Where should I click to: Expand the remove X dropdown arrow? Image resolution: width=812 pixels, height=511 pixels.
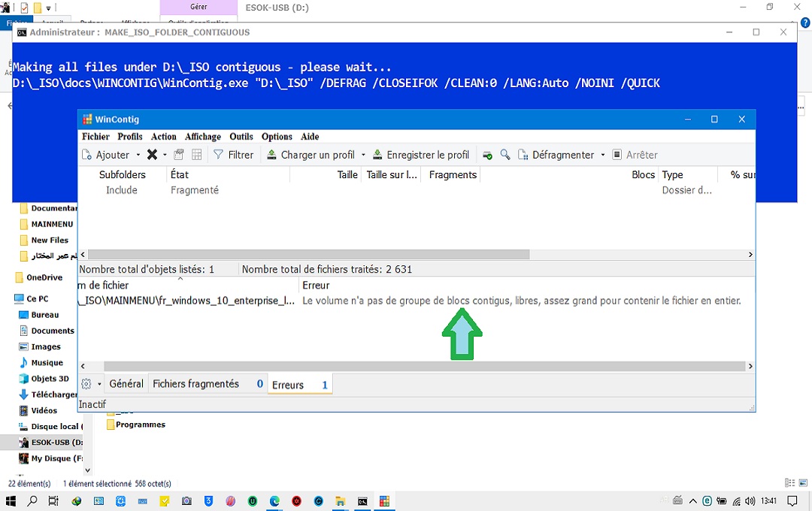pos(165,155)
